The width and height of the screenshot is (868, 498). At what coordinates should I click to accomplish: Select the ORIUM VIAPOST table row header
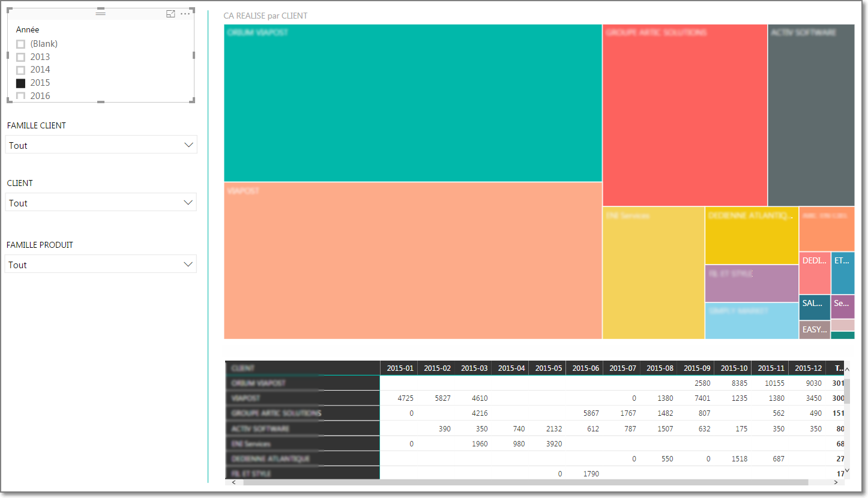coord(303,383)
